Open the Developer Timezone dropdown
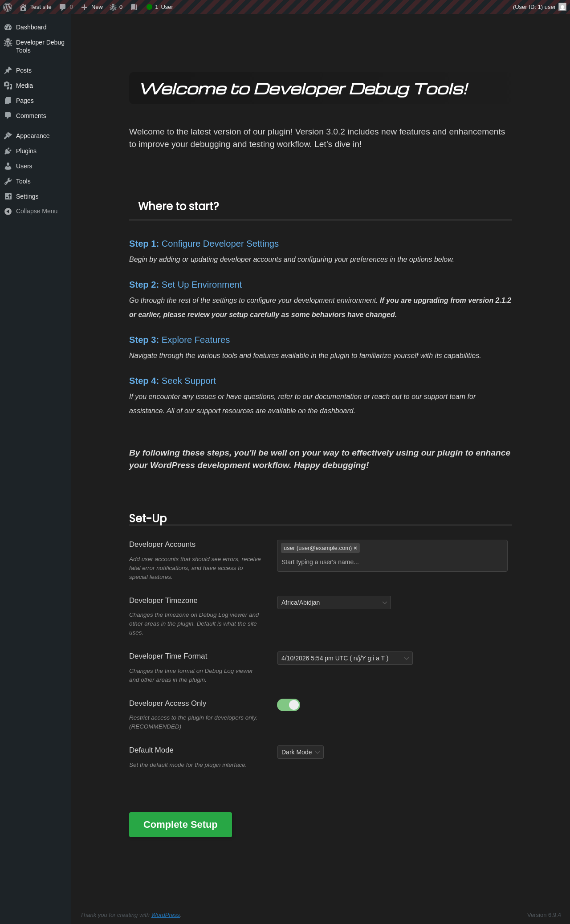The width and height of the screenshot is (570, 924). coord(334,602)
